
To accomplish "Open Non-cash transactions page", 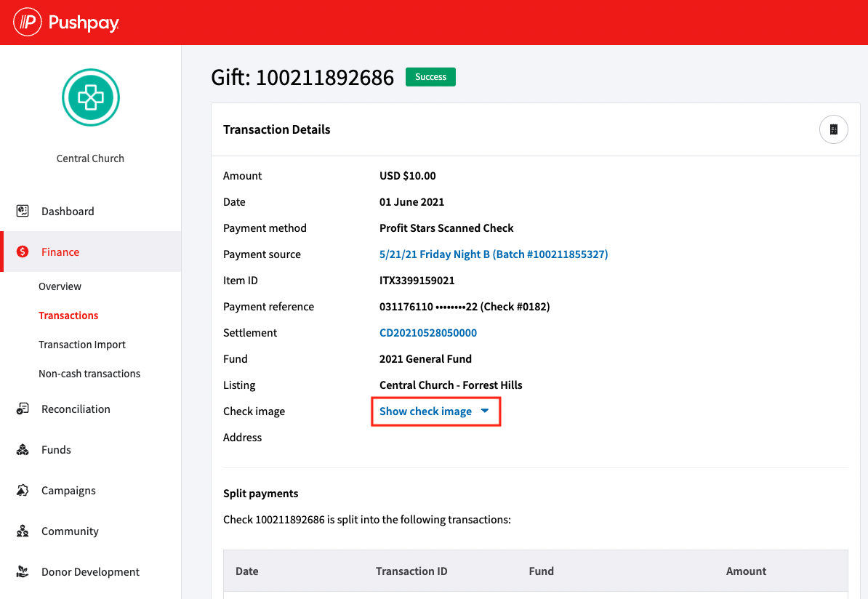I will (x=89, y=374).
